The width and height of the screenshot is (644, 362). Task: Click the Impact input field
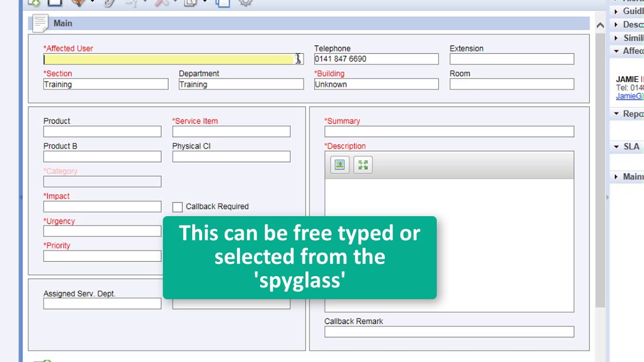(102, 207)
